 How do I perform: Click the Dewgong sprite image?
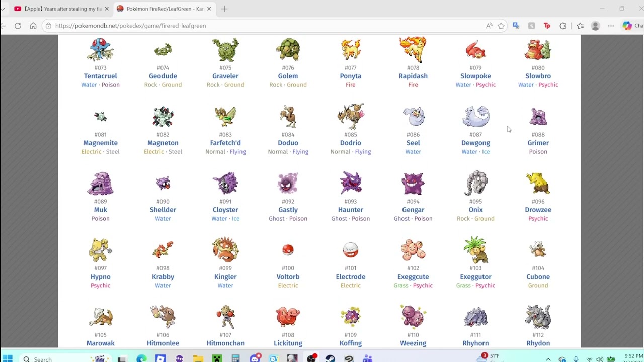[x=475, y=116]
